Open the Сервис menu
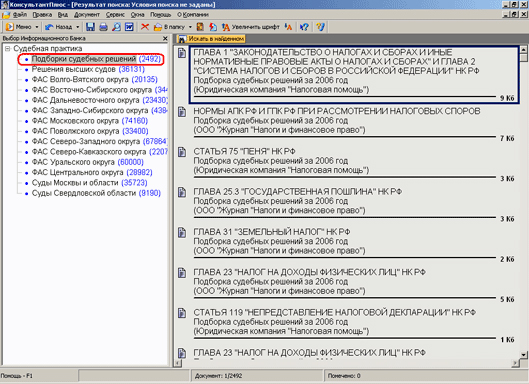Viewport: 529px width, 384px height. point(115,15)
